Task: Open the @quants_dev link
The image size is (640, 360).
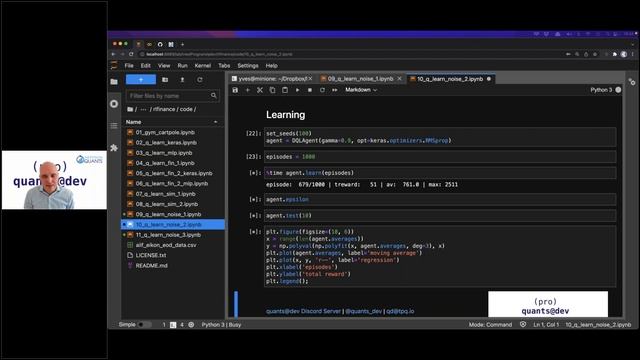Action: (x=363, y=311)
